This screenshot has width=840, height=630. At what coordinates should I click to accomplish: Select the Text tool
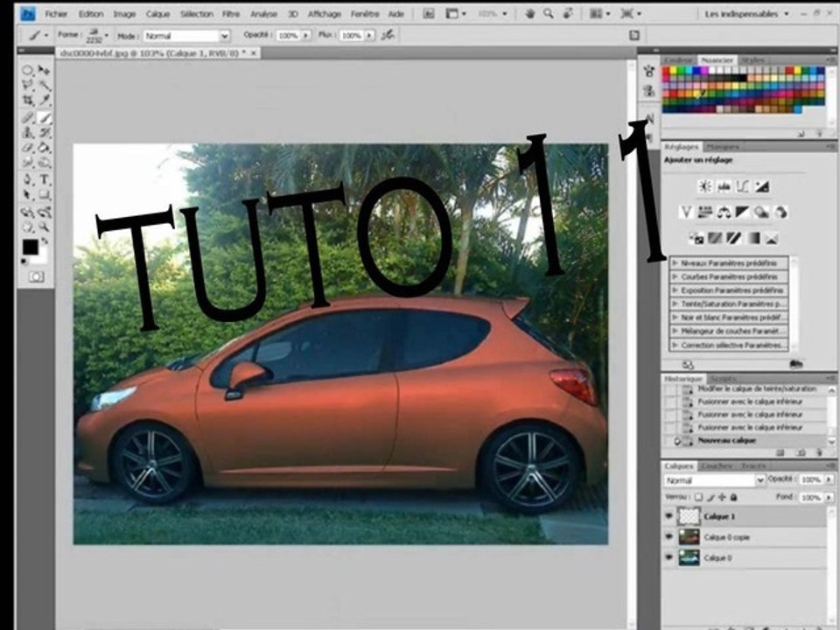(45, 179)
